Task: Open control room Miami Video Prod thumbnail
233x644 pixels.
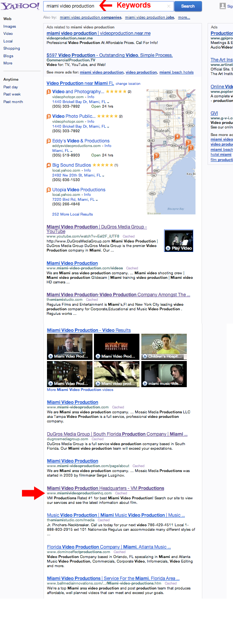Action: click(70, 374)
